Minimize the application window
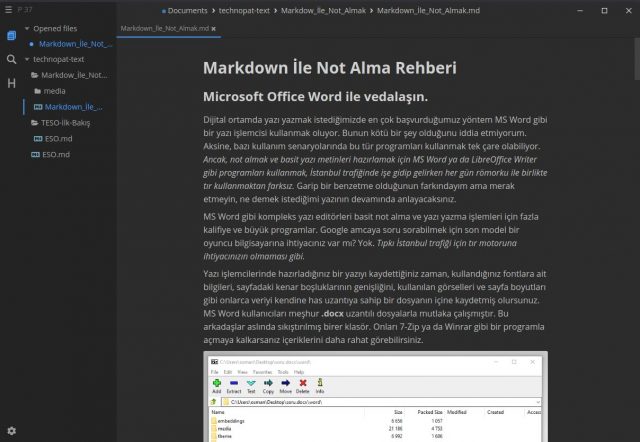Viewport: 640px width, 442px height. point(580,11)
